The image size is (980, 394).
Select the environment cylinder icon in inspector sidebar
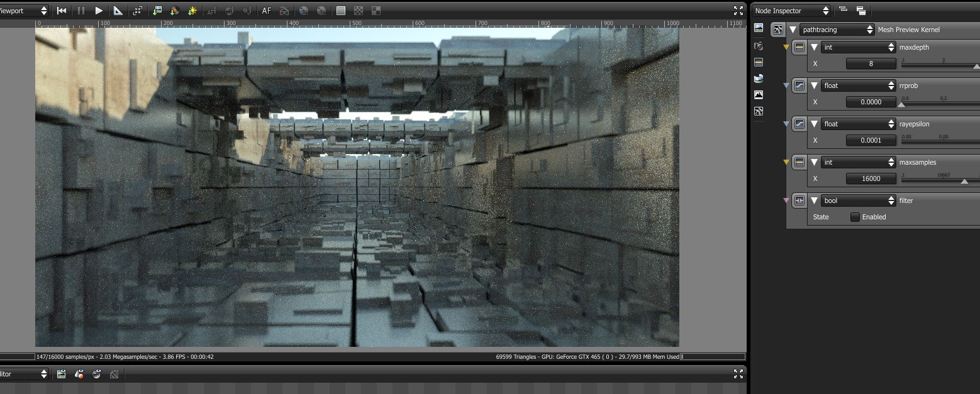coord(759,79)
